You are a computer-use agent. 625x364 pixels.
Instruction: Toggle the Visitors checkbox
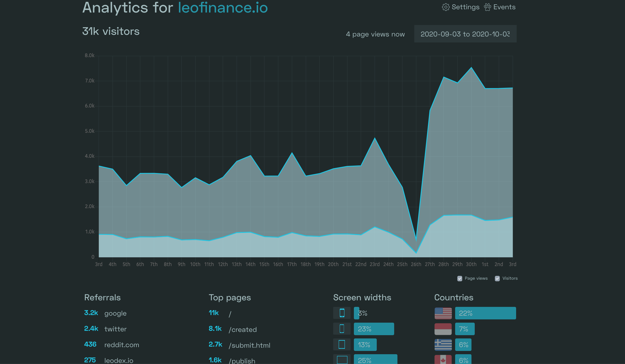coord(497,278)
